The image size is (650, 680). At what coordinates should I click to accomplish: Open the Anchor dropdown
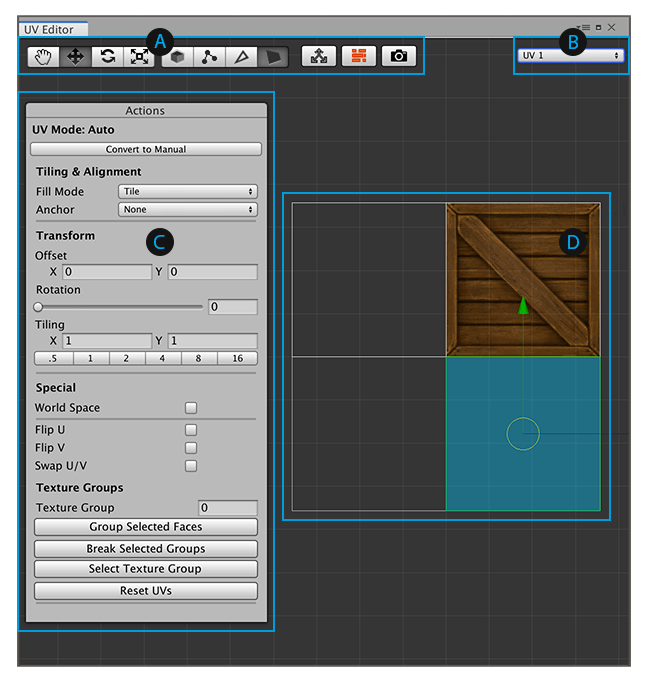click(x=187, y=210)
